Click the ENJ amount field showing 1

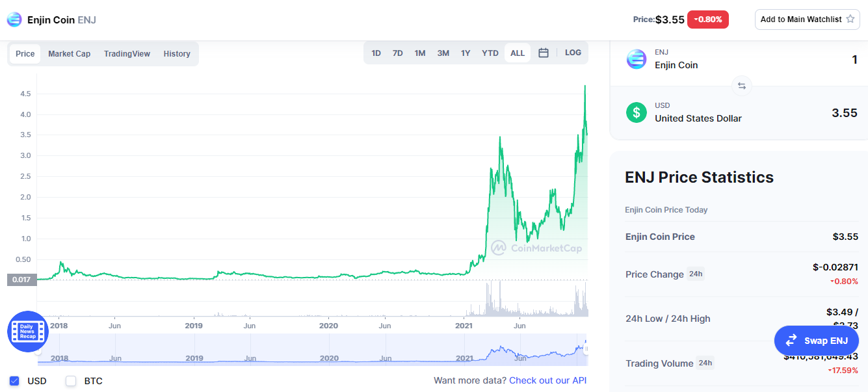(854, 60)
